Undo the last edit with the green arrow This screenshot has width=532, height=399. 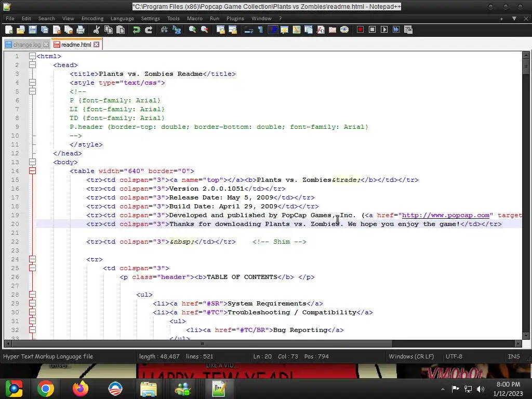(x=137, y=30)
